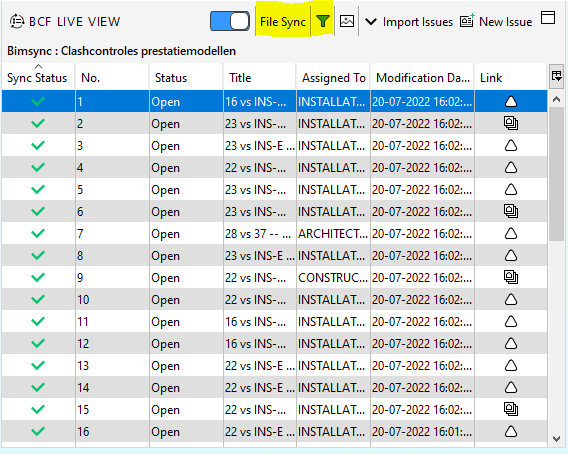Toggle the blue live sync switch
This screenshot has height=454, width=568.
click(230, 21)
